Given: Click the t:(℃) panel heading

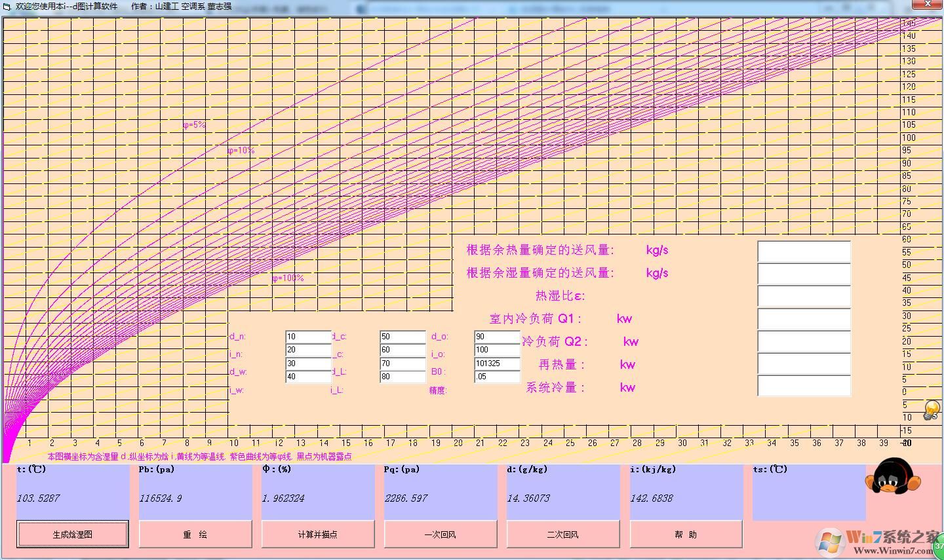Looking at the screenshot, I should pyautogui.click(x=31, y=470).
